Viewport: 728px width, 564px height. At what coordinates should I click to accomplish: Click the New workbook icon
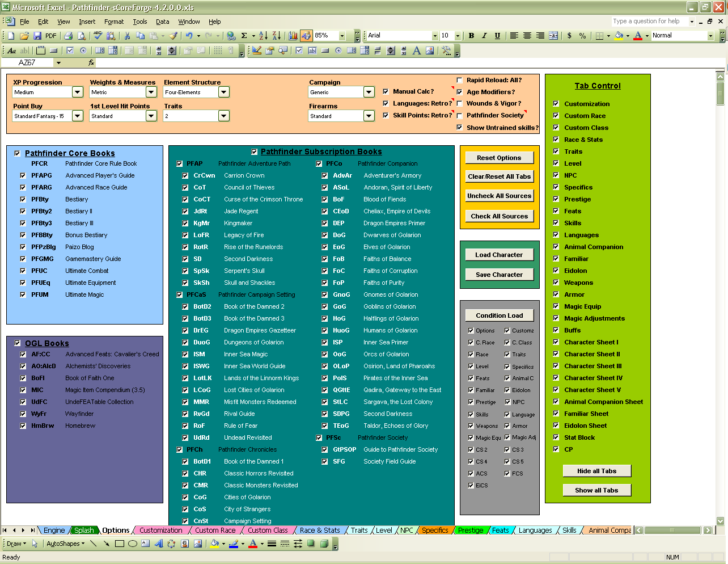(x=11, y=36)
